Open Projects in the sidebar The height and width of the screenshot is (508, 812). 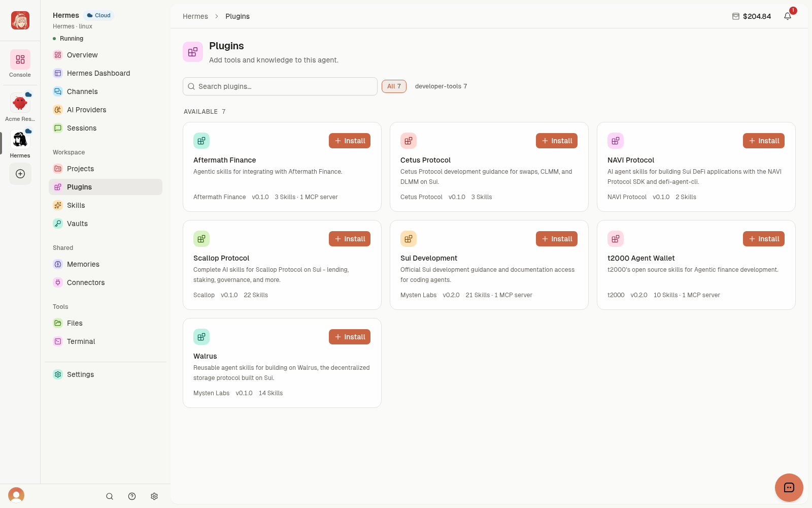pyautogui.click(x=106, y=169)
